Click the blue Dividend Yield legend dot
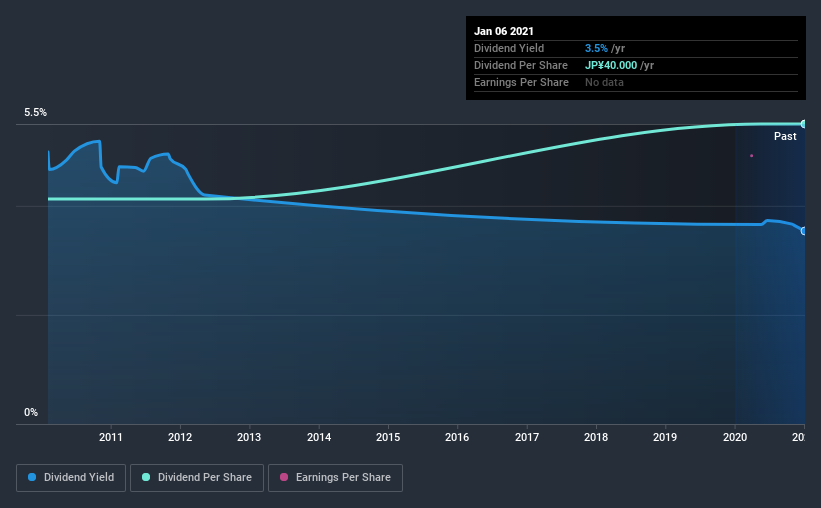 click(x=32, y=477)
